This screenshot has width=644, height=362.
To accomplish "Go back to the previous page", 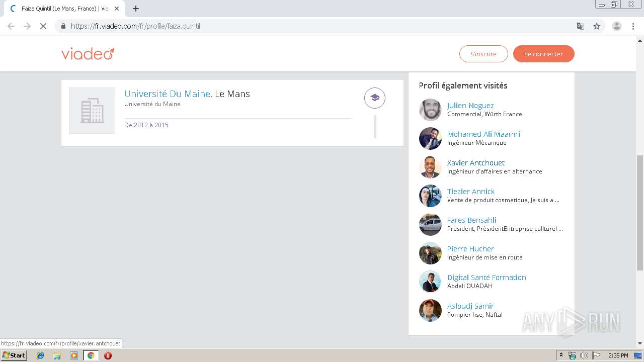I will (x=11, y=26).
